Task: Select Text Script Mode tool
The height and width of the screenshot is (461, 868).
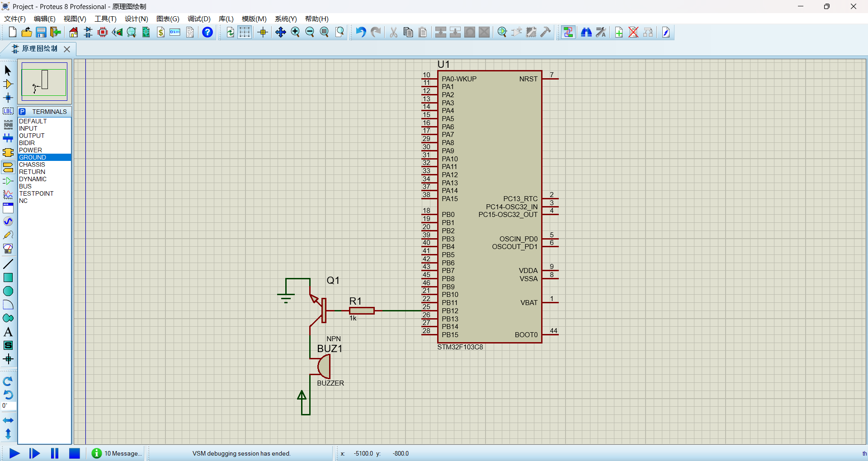Action: (x=8, y=125)
